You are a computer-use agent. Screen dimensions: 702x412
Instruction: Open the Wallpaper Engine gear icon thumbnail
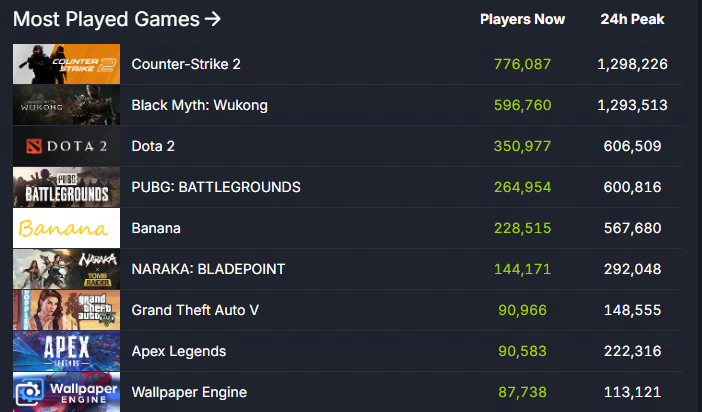[66, 392]
